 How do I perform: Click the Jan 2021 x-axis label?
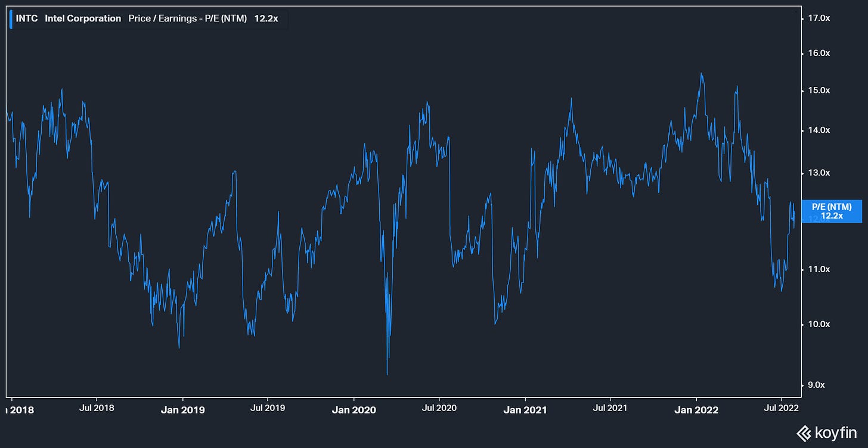click(x=526, y=410)
